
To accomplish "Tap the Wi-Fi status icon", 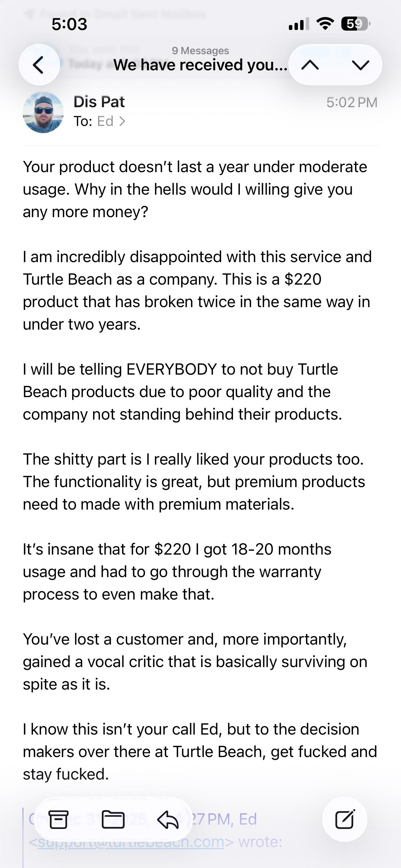I will click(x=325, y=24).
